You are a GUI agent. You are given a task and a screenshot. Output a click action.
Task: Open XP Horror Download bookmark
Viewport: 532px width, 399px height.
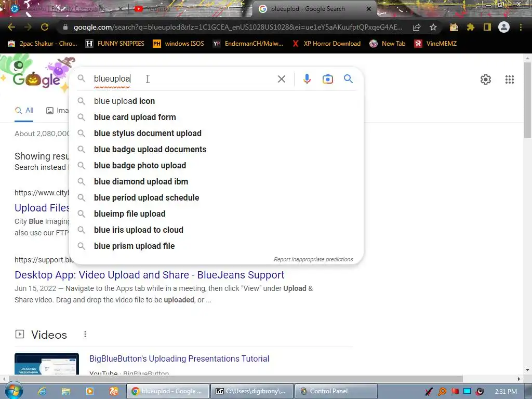[326, 44]
